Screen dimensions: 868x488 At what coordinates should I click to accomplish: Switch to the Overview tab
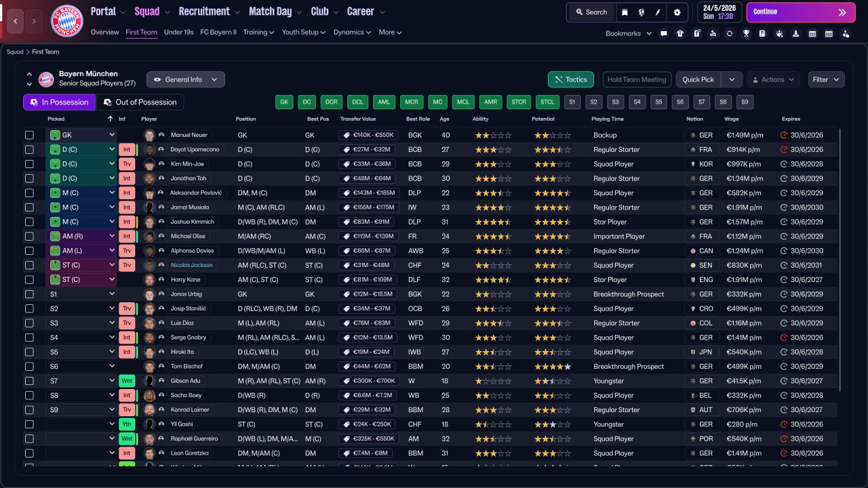click(104, 33)
